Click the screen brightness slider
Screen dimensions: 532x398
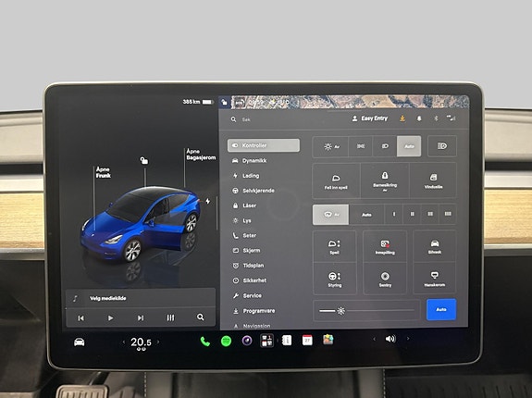tap(366, 310)
